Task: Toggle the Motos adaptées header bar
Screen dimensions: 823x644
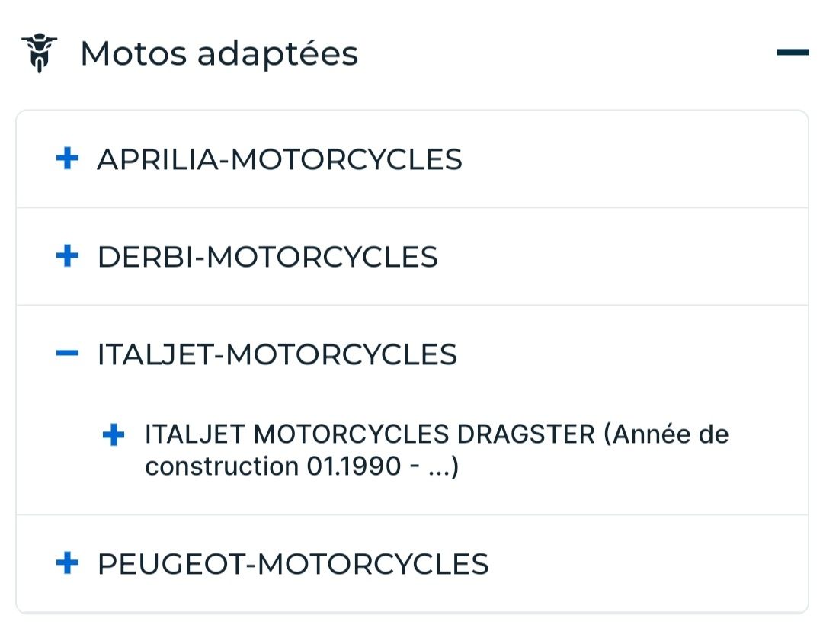Action: point(564,53)
